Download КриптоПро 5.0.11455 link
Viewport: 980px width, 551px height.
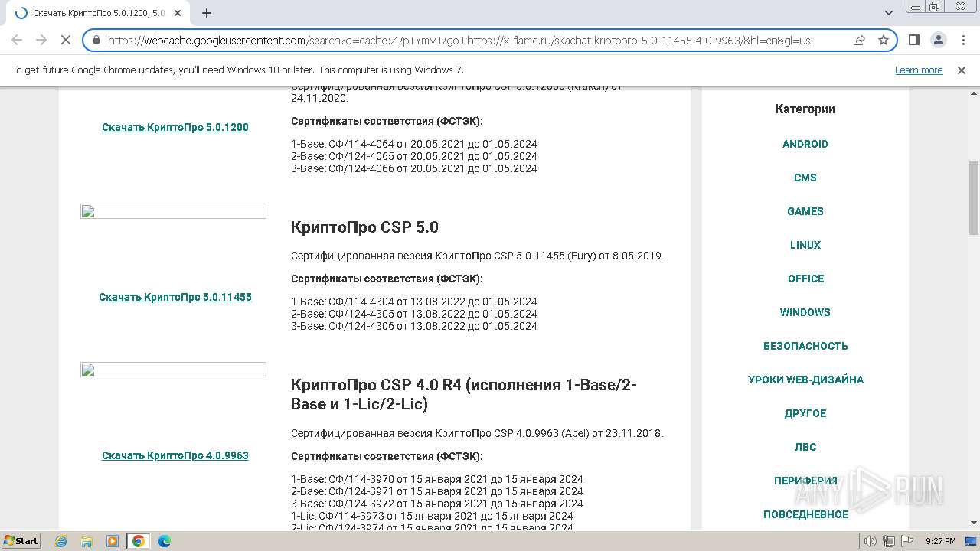click(x=175, y=297)
